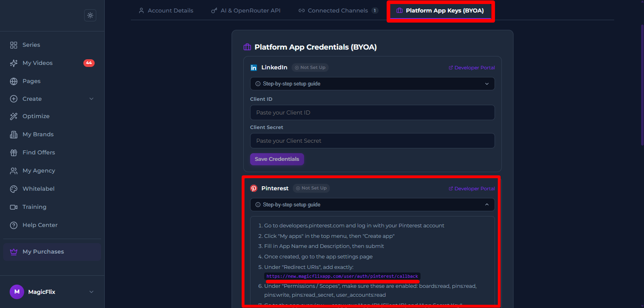
Task: Click the Pinterest Developer Portal external-link icon
Action: click(x=451, y=189)
